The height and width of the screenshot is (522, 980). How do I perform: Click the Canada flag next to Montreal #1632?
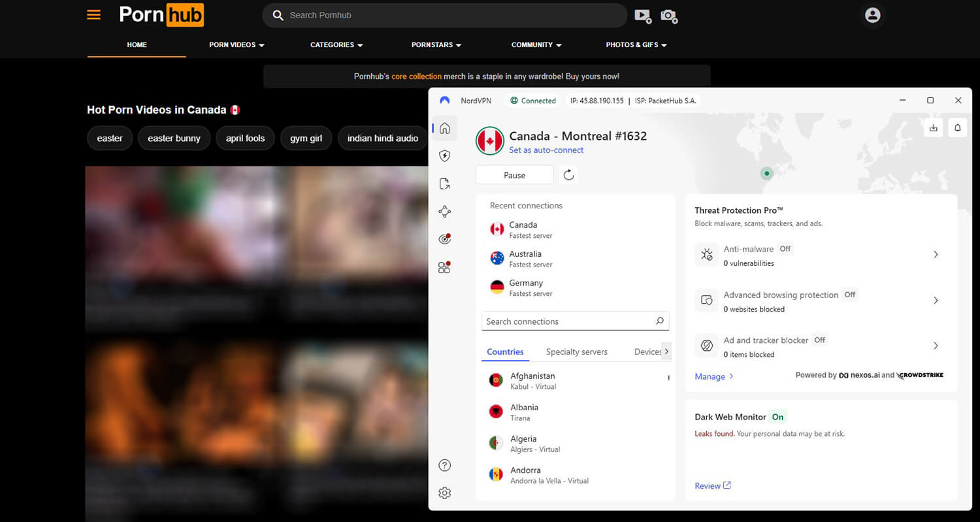pos(489,141)
